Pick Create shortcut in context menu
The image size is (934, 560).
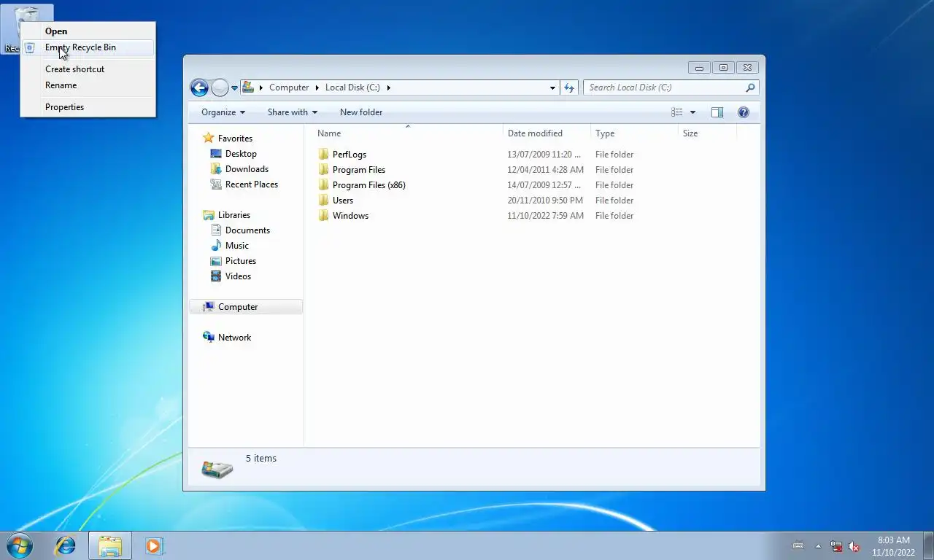pos(88,69)
